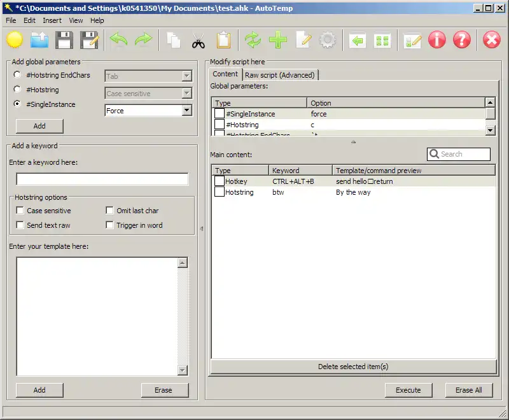Click the yellow sun New file icon
The image size is (509, 420).
point(15,40)
